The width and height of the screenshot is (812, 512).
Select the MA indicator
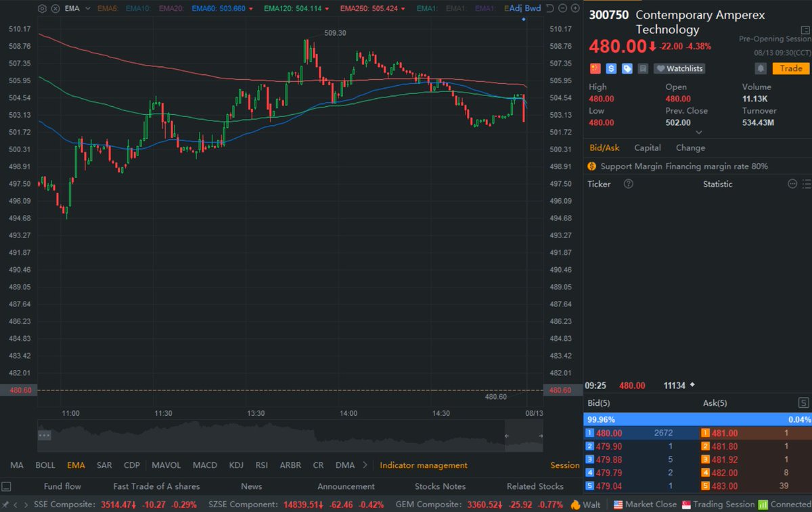pos(17,465)
